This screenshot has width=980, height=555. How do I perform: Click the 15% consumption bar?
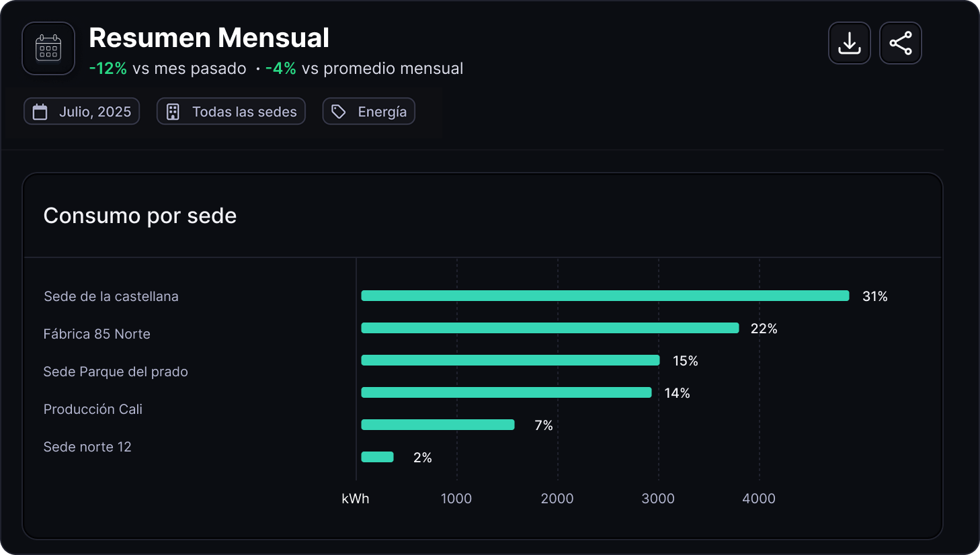click(x=510, y=360)
